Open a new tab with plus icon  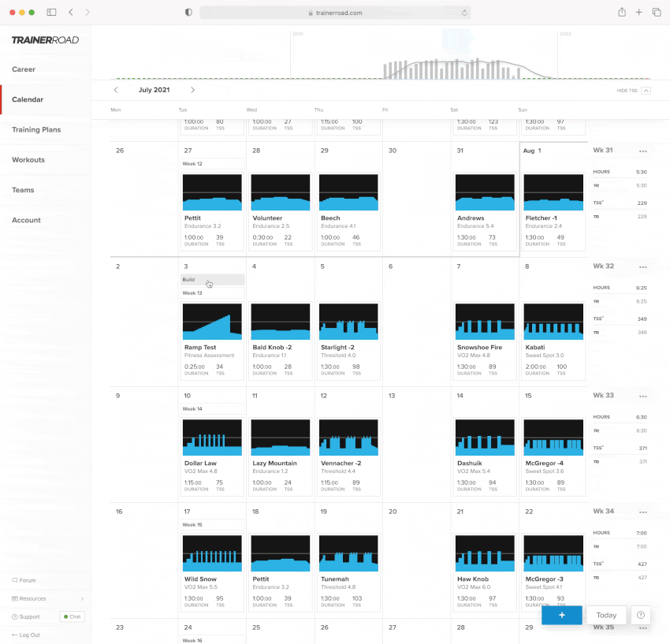pyautogui.click(x=638, y=13)
